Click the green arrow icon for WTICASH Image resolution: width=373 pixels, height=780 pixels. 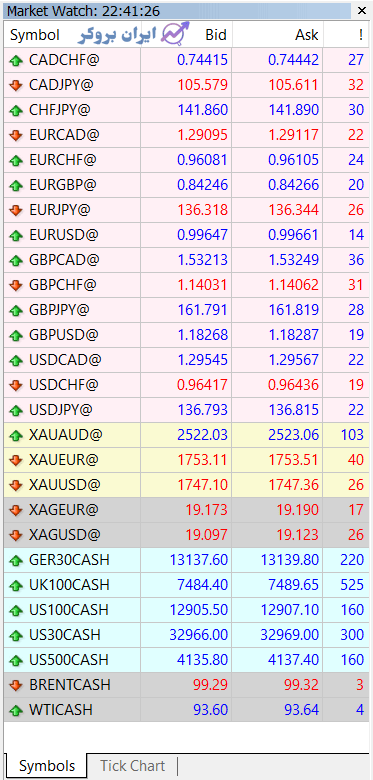(16, 710)
